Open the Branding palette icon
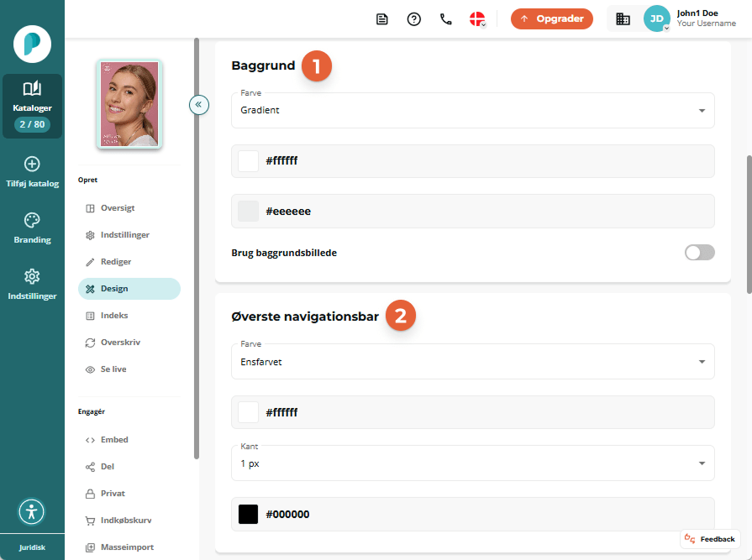Viewport: 752px width, 560px height. (x=32, y=220)
